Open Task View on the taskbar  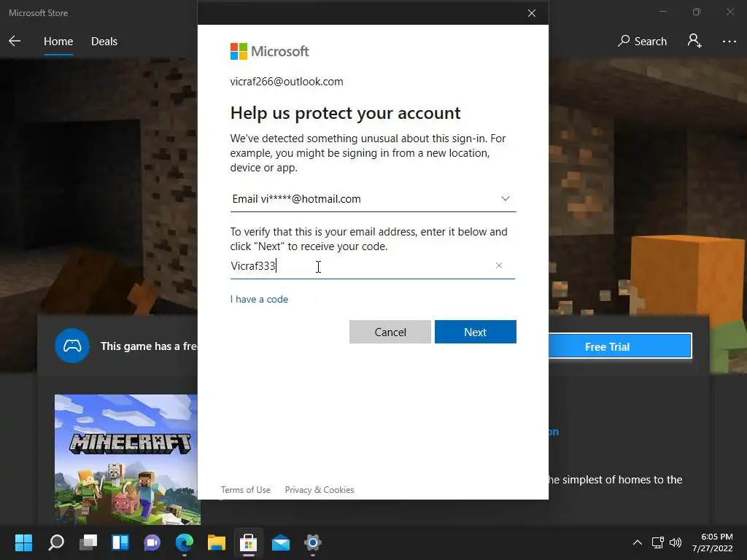pyautogui.click(x=88, y=542)
